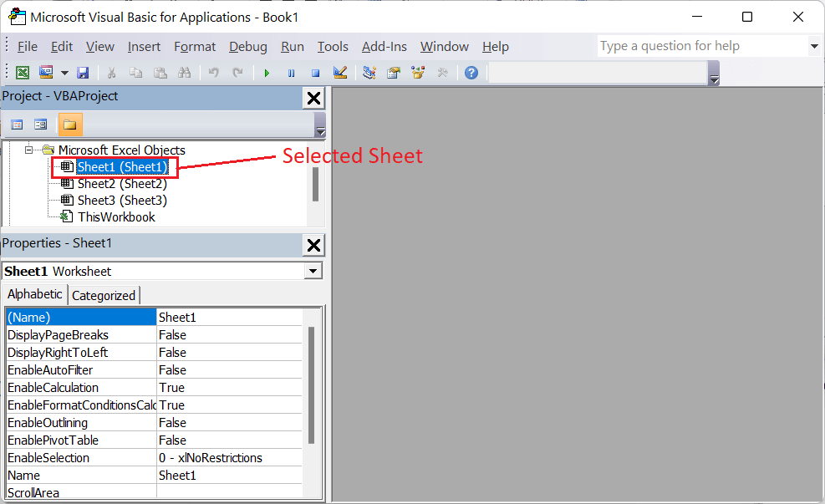Viewport: 825px width, 504px height.
Task: Switch to the Categorized tab
Action: [x=104, y=296]
